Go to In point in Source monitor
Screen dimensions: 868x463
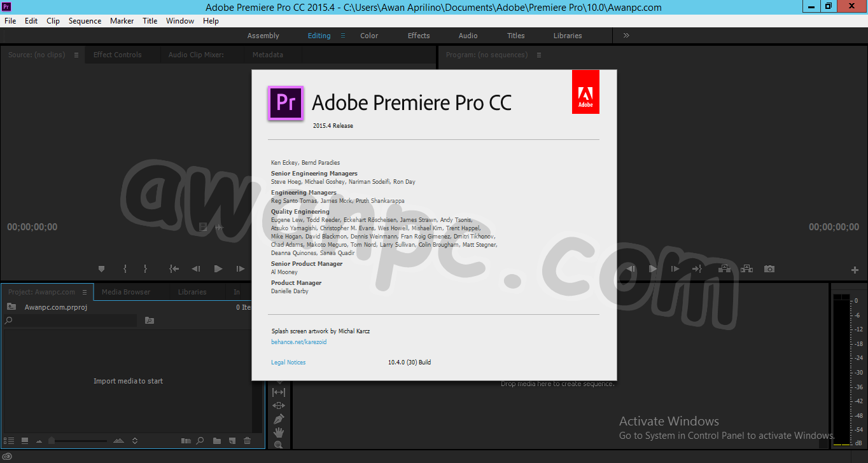[174, 269]
